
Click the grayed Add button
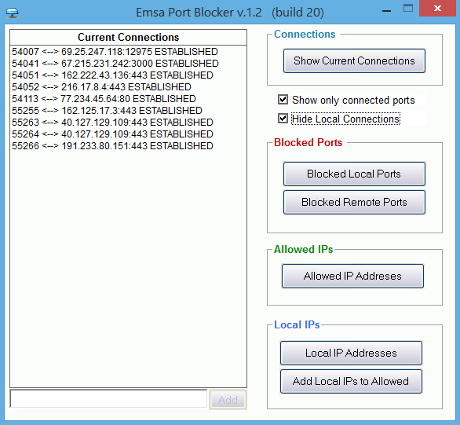click(x=228, y=399)
